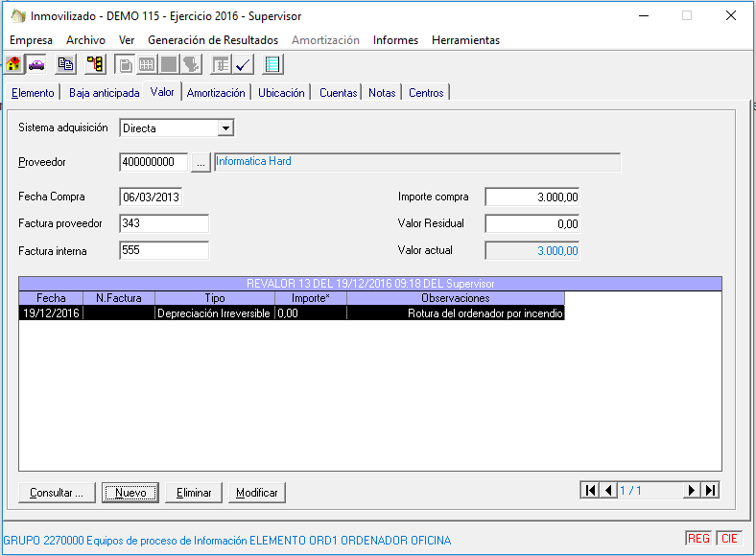Click the house icon in the toolbar

click(14, 64)
